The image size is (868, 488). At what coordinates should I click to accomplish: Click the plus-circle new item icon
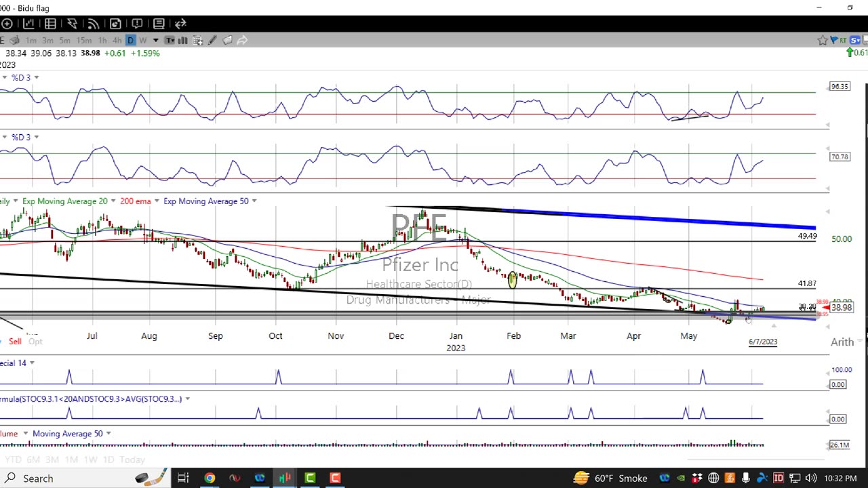point(7,24)
